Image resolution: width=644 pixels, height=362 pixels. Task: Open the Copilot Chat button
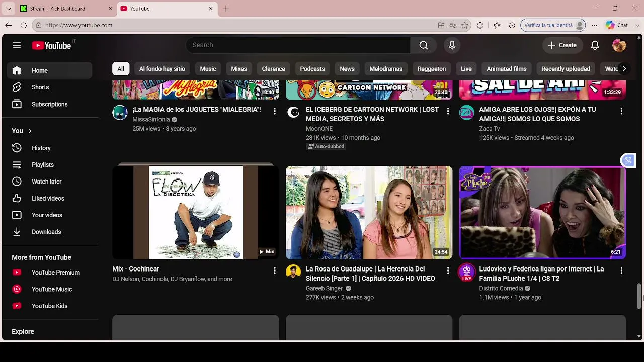point(617,25)
